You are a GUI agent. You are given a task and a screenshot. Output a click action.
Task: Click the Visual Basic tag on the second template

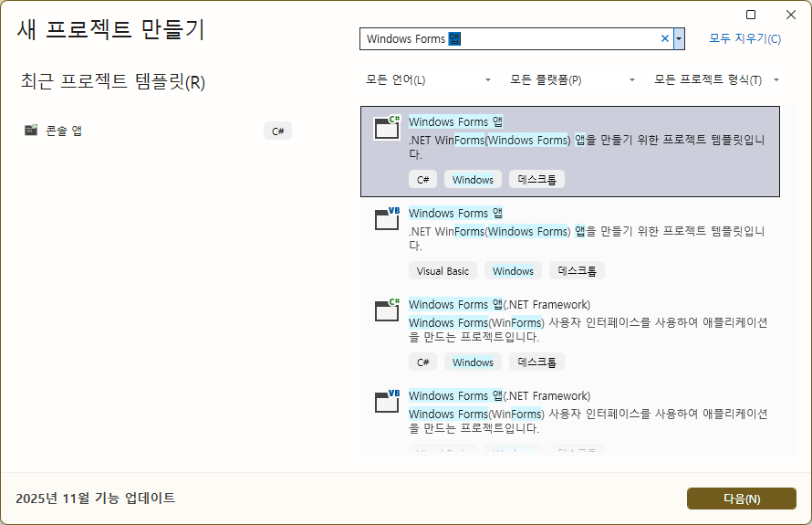(442, 270)
